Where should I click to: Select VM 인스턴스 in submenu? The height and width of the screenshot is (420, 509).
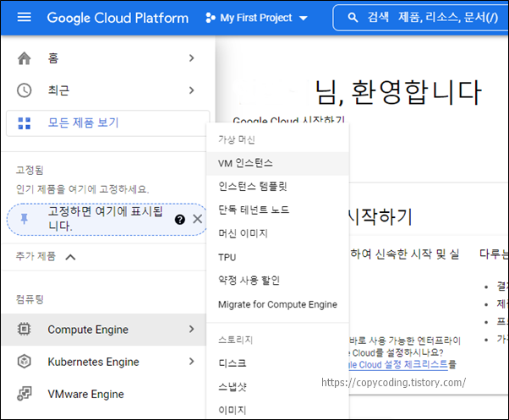tap(277, 163)
